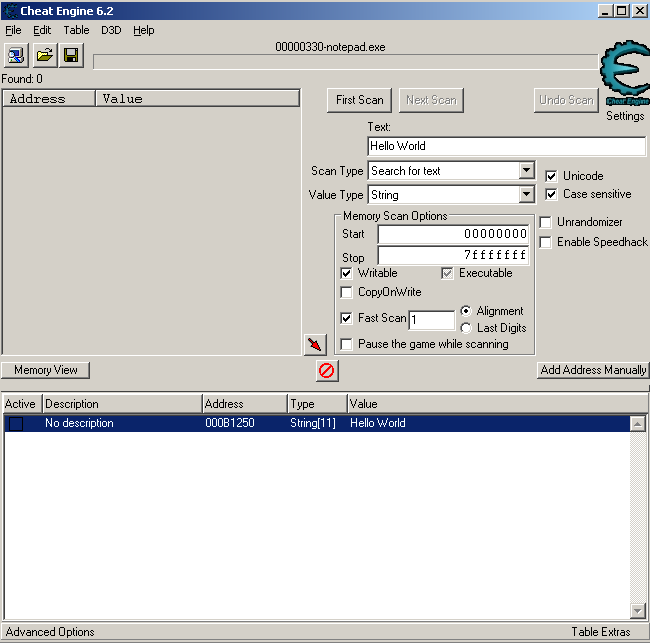Click the Add Address Manually button
650x643 pixels.
coord(593,370)
